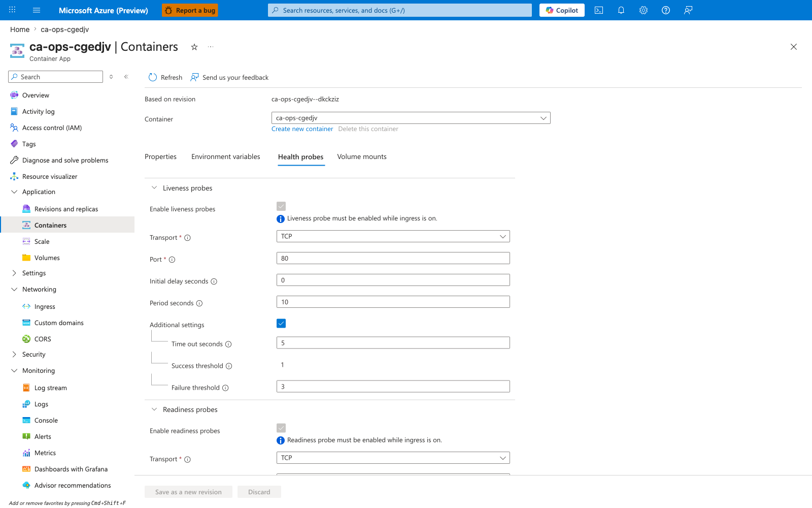The image size is (812, 508).
Task: Click the Refresh icon in the toolbar
Action: click(153, 77)
